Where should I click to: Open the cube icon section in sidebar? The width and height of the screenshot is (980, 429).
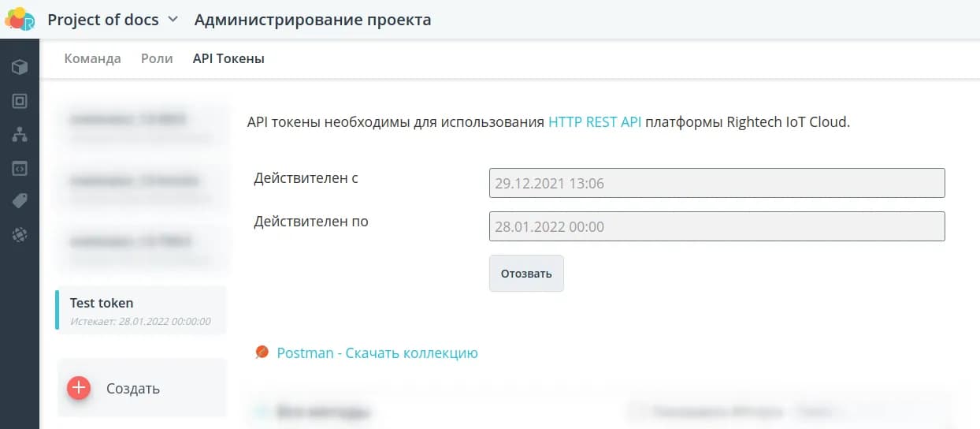pos(20,67)
